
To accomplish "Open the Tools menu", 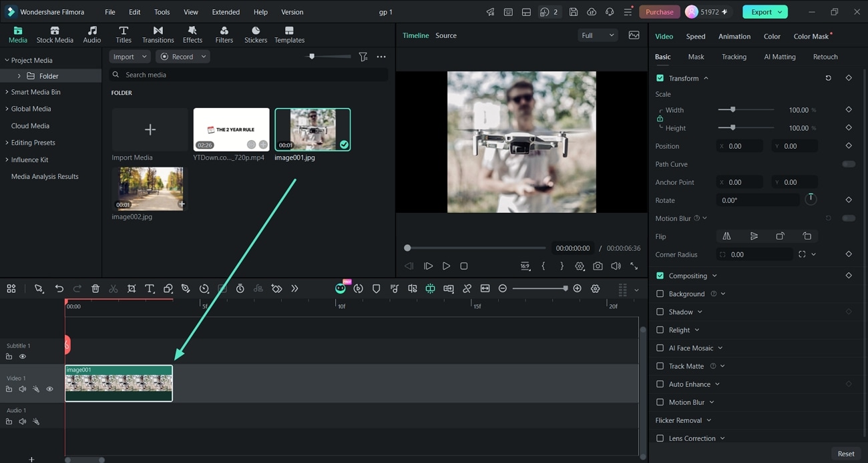I will [162, 12].
